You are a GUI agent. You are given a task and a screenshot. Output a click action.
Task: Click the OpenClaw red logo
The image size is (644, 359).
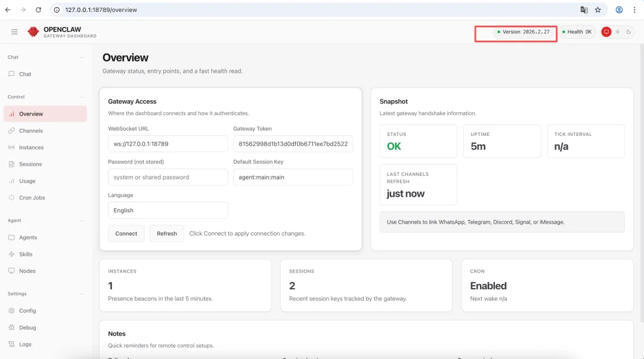point(33,32)
